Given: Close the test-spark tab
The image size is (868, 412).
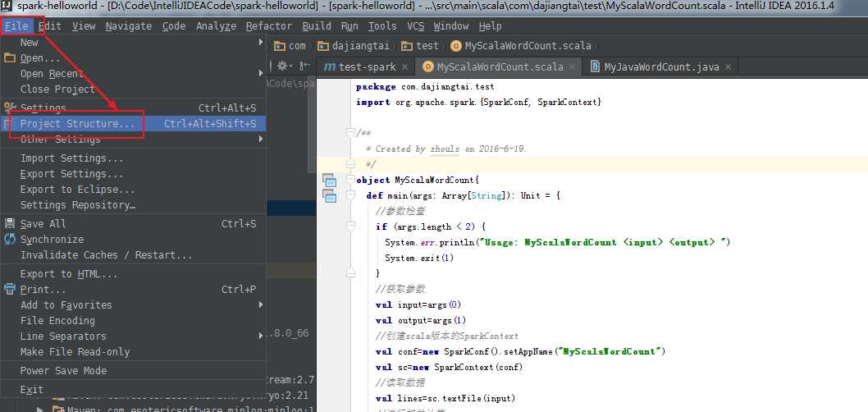Looking at the screenshot, I should pyautogui.click(x=405, y=67).
